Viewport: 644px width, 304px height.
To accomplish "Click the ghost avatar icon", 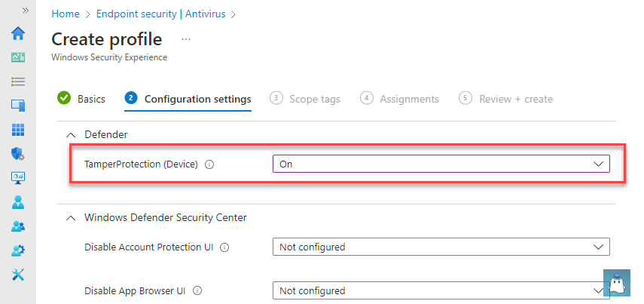I will (x=616, y=283).
